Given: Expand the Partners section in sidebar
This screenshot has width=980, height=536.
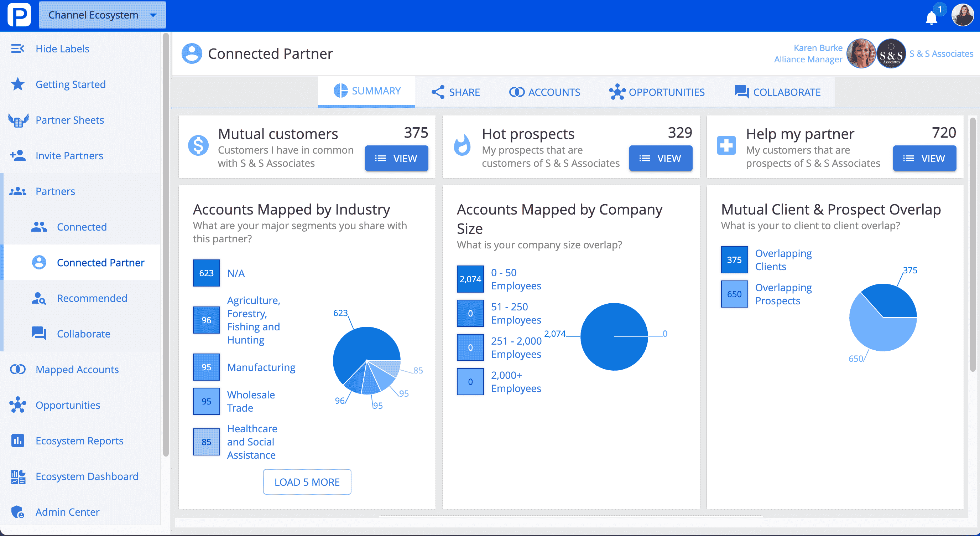Looking at the screenshot, I should tap(55, 191).
